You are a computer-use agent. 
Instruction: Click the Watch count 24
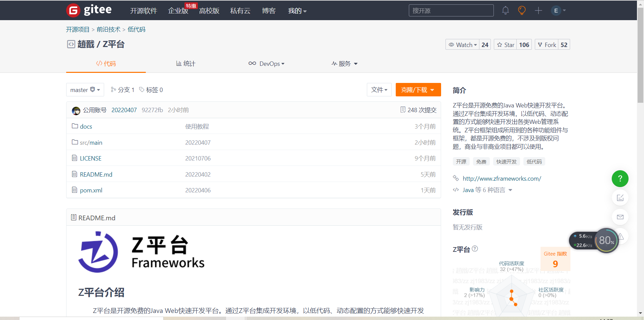coord(485,45)
